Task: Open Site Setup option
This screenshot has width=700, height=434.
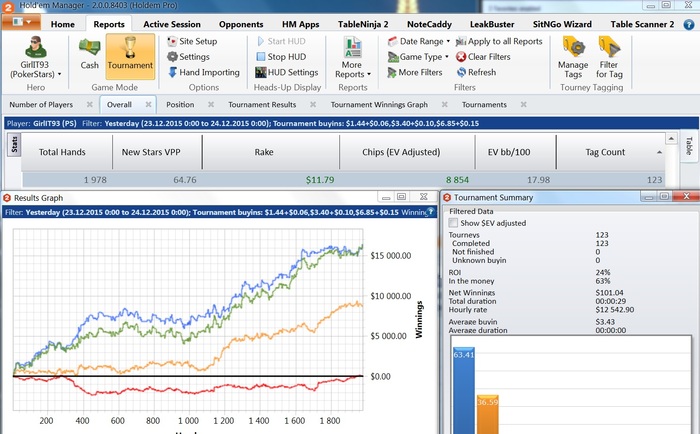Action: click(192, 42)
